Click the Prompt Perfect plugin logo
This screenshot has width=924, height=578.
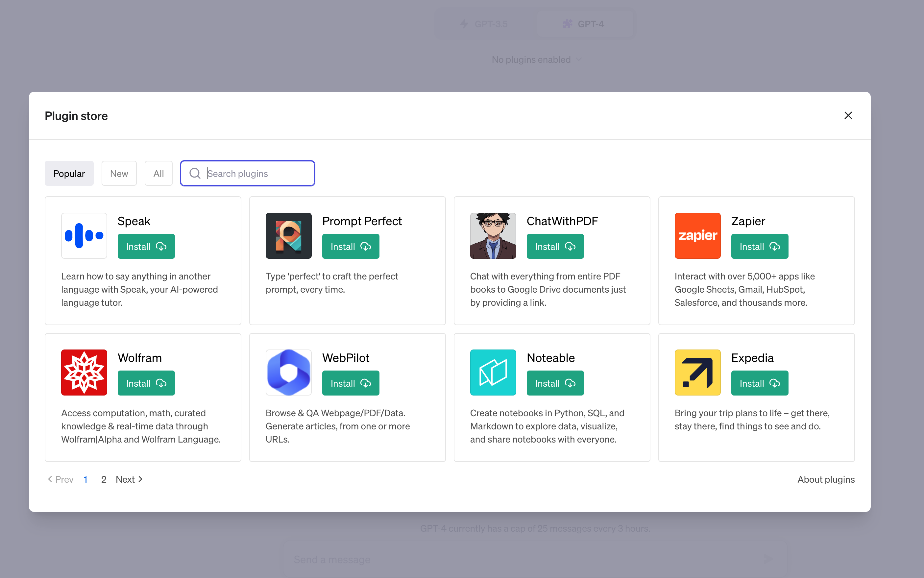click(289, 235)
